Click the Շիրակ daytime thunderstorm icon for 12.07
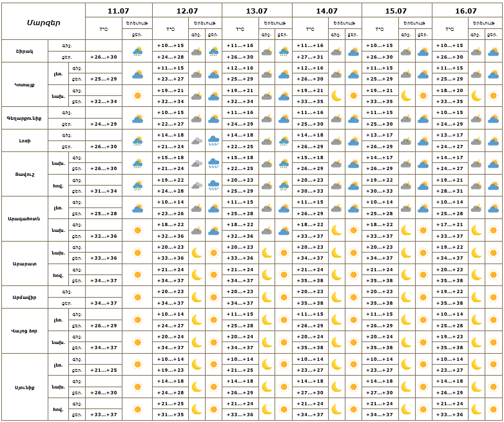This screenshot has height=422, width=504. (213, 52)
